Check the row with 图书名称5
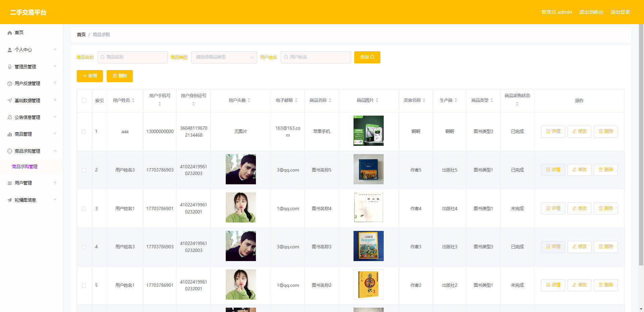Viewport: 644px width, 312px height. [x=84, y=170]
